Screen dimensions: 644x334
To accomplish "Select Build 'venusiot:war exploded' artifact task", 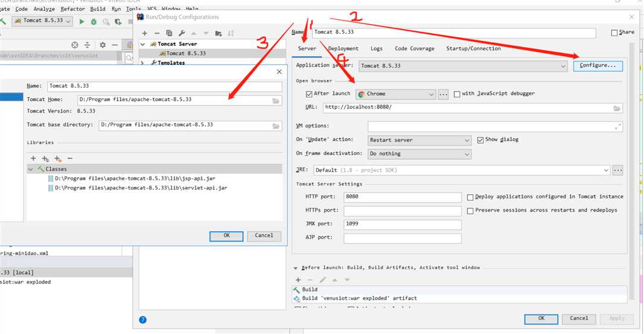I will pos(359,298).
